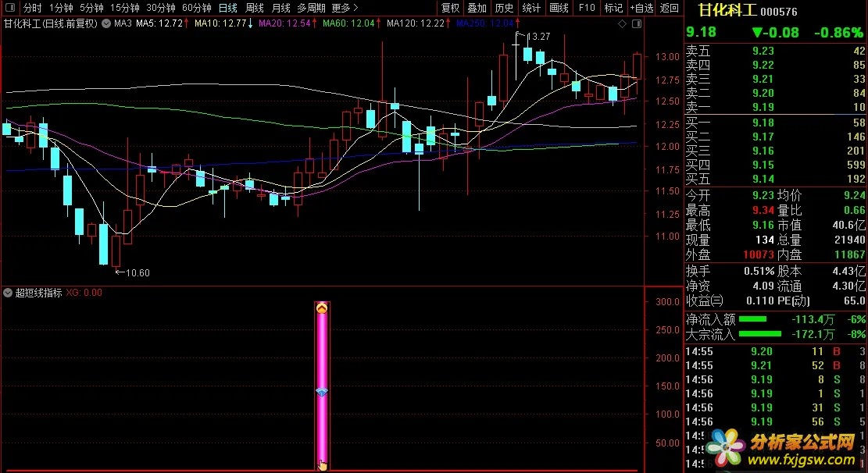Click the magenta signal bar in indicator panel
868x473 pixels.
coord(322,386)
